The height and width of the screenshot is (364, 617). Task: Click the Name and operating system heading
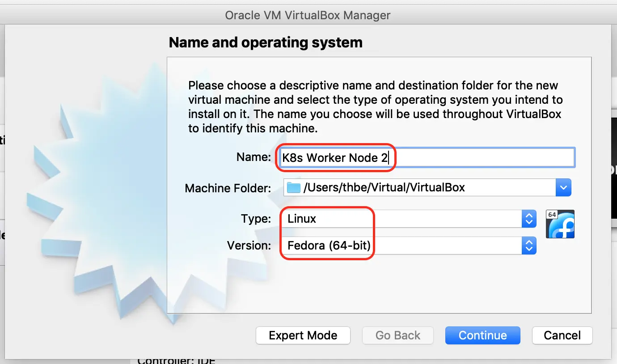coord(265,42)
